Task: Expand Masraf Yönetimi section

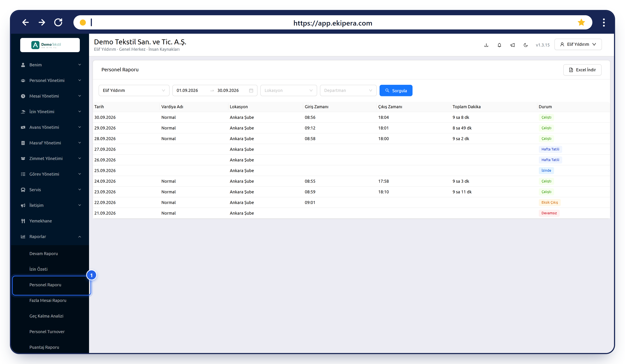Action: click(x=50, y=143)
